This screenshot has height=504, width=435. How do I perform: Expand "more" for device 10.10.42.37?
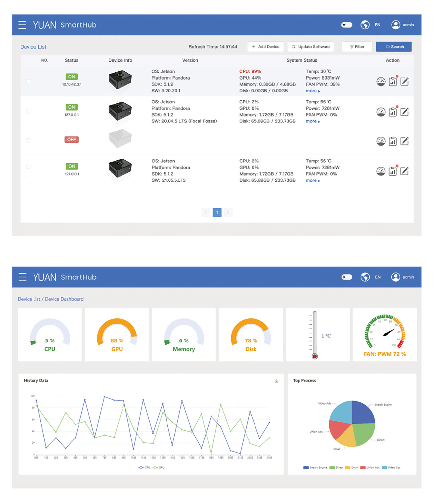point(313,91)
